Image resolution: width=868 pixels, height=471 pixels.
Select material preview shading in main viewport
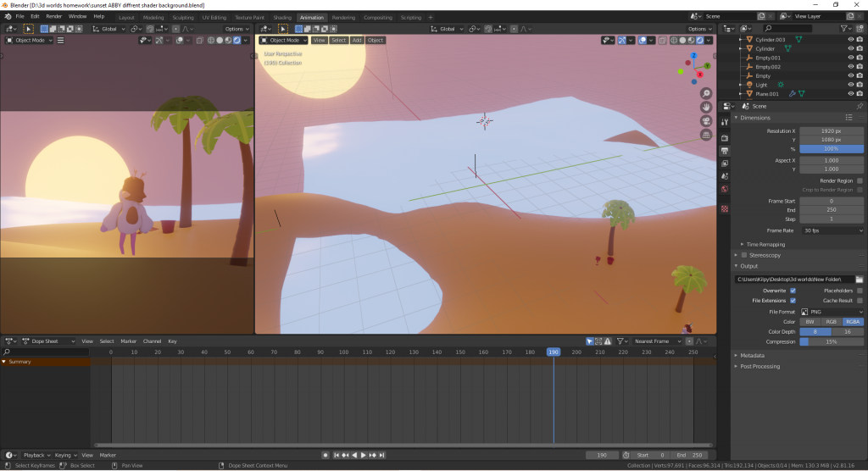[x=692, y=41]
